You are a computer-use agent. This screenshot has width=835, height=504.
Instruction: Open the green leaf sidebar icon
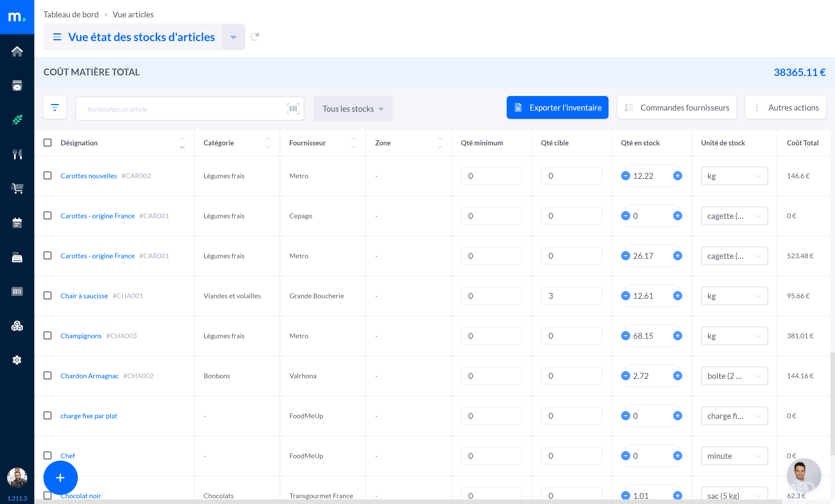pos(17,120)
